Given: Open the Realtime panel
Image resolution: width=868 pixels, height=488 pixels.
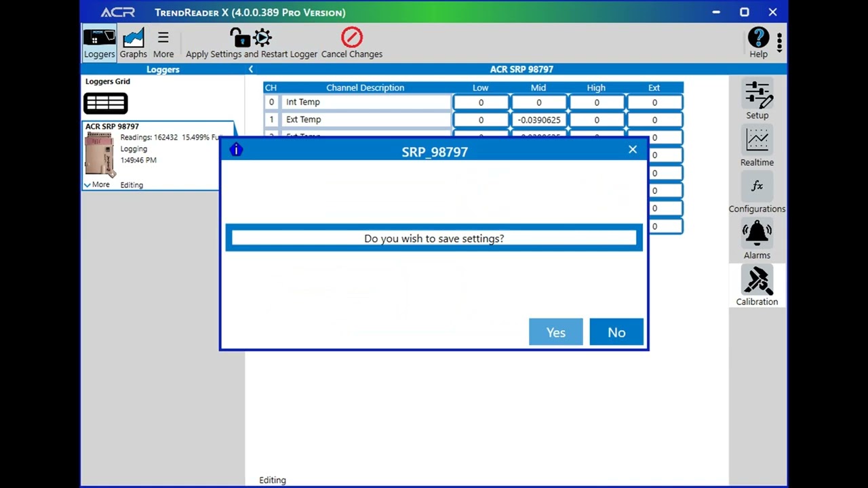Looking at the screenshot, I should pyautogui.click(x=757, y=147).
